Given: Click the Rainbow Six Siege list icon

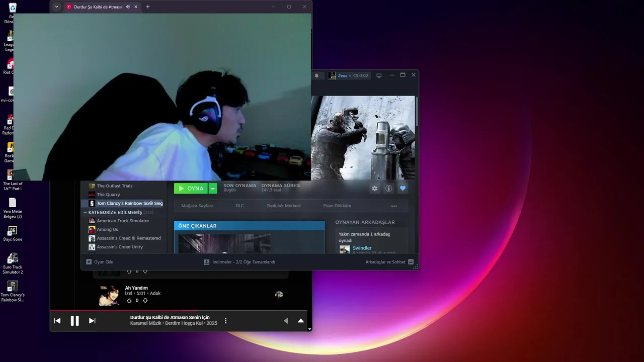Looking at the screenshot, I should tap(92, 203).
